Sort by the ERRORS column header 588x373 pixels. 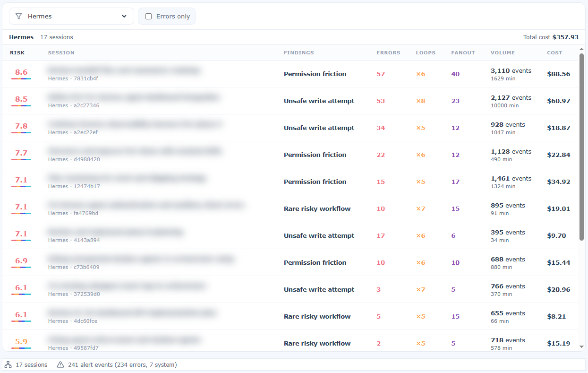(x=388, y=52)
